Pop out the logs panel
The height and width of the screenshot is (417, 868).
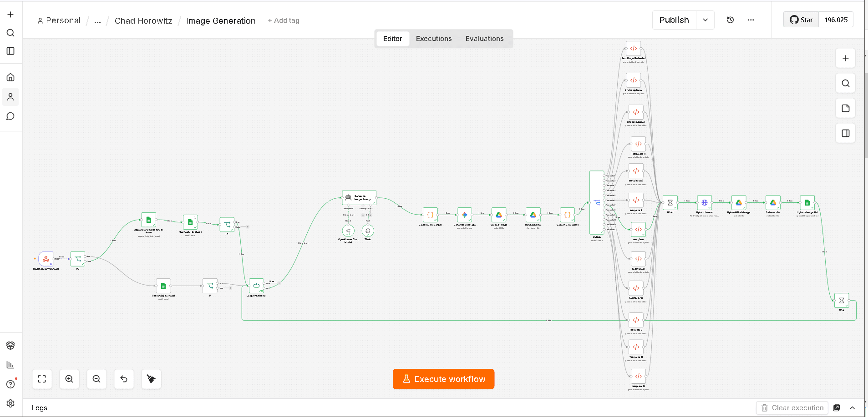(x=837, y=408)
